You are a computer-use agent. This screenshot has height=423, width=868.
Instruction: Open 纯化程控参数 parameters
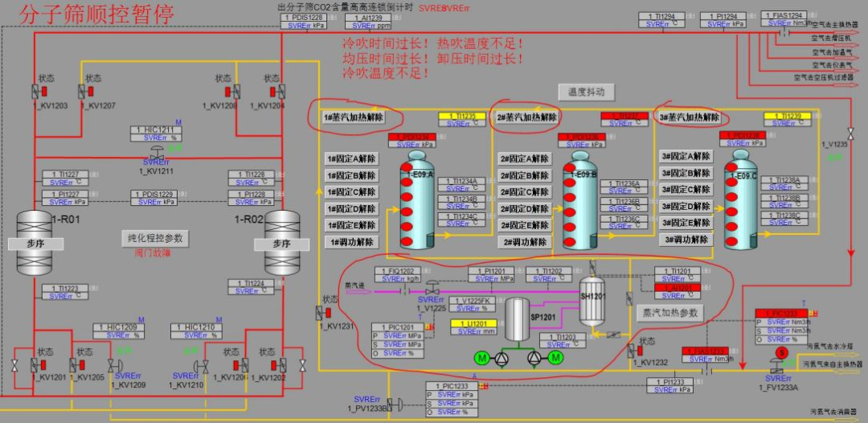155,238
